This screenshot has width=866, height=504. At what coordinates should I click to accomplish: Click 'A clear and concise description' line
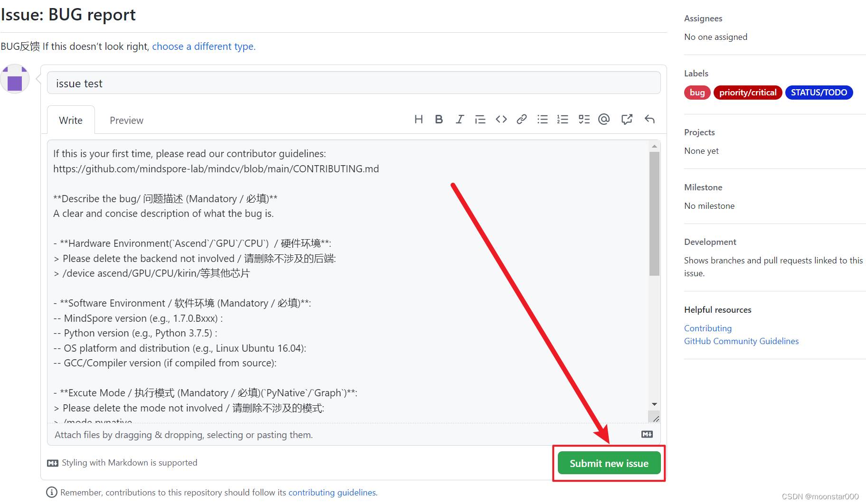pyautogui.click(x=163, y=214)
